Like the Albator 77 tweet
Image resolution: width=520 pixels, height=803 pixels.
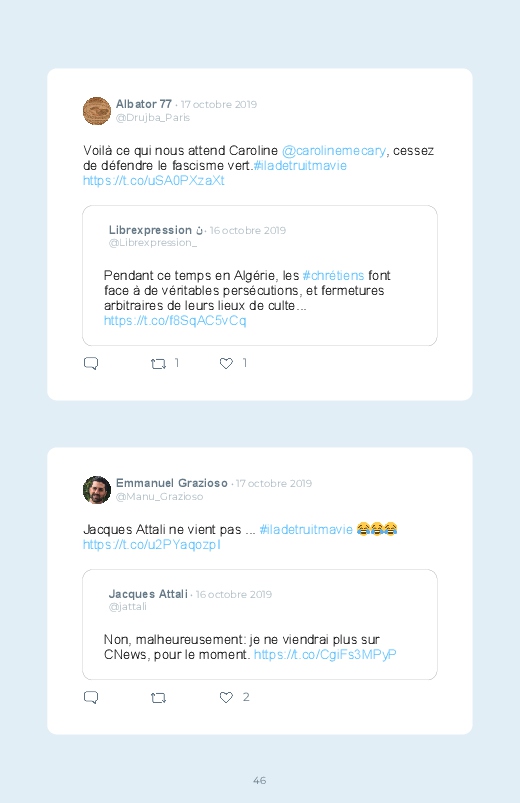[x=226, y=364]
